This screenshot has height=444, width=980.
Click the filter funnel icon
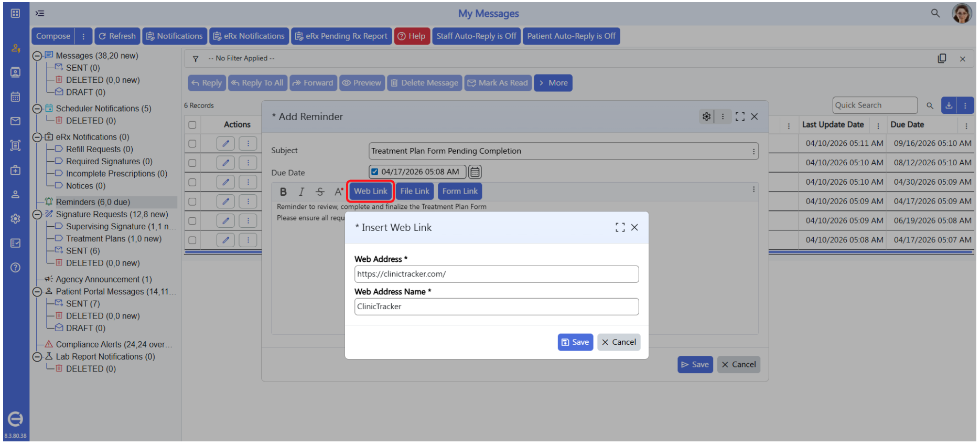pos(196,59)
